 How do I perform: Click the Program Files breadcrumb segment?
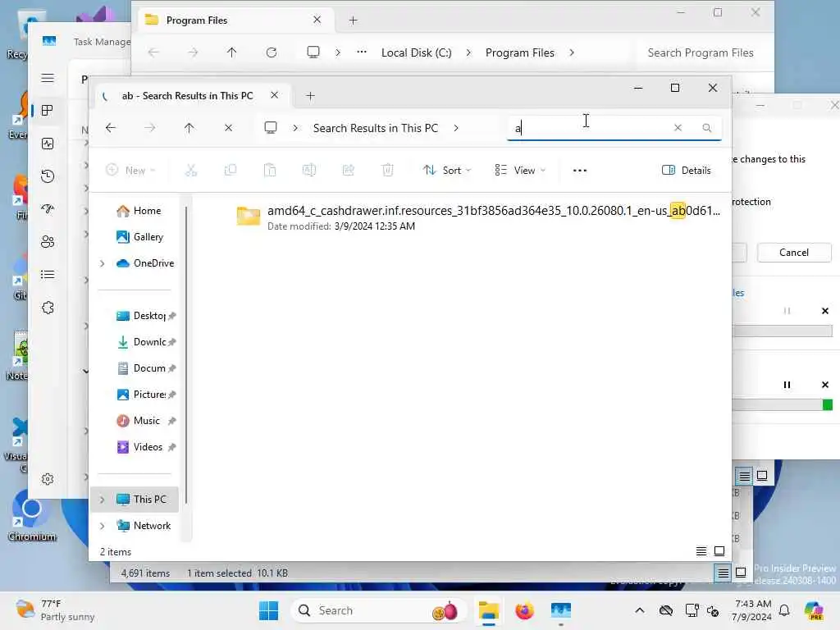(x=519, y=52)
